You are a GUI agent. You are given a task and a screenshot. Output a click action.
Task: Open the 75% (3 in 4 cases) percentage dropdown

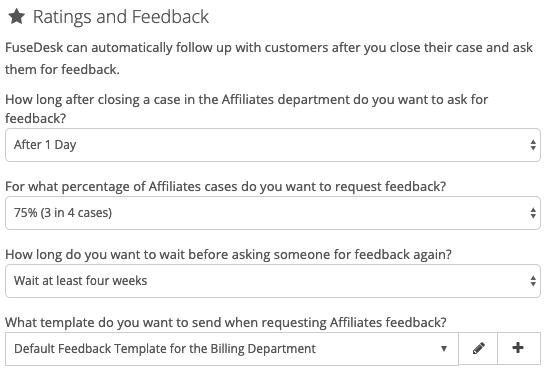pos(273,213)
